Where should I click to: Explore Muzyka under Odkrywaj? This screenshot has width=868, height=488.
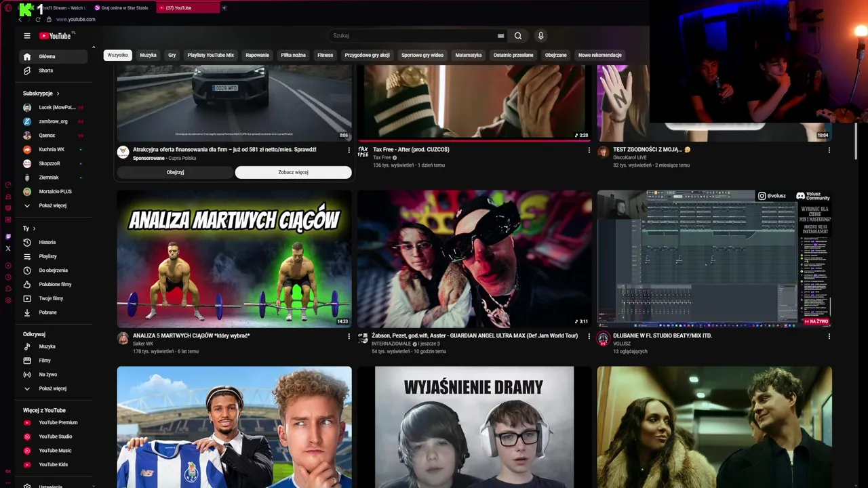[54, 346]
